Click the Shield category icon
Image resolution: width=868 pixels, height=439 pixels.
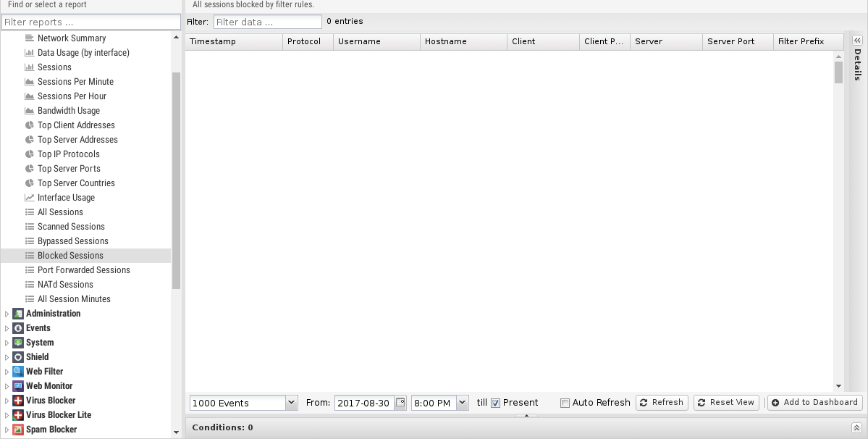click(18, 357)
